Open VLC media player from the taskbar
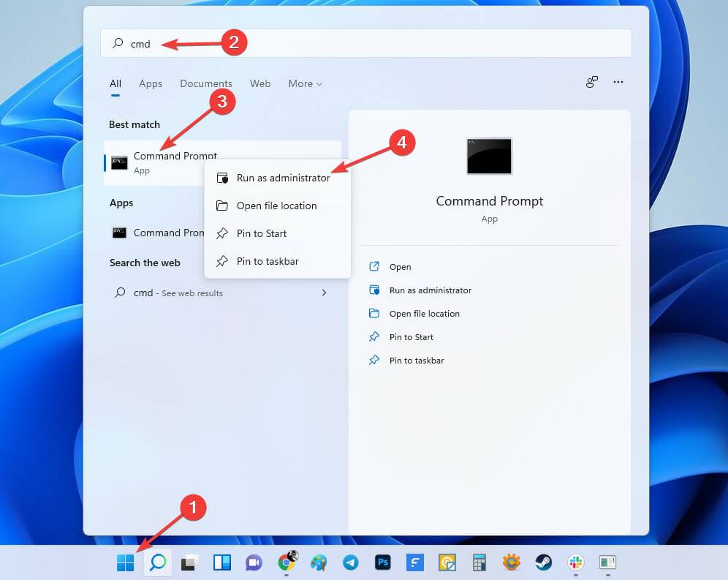 pyautogui.click(x=511, y=562)
